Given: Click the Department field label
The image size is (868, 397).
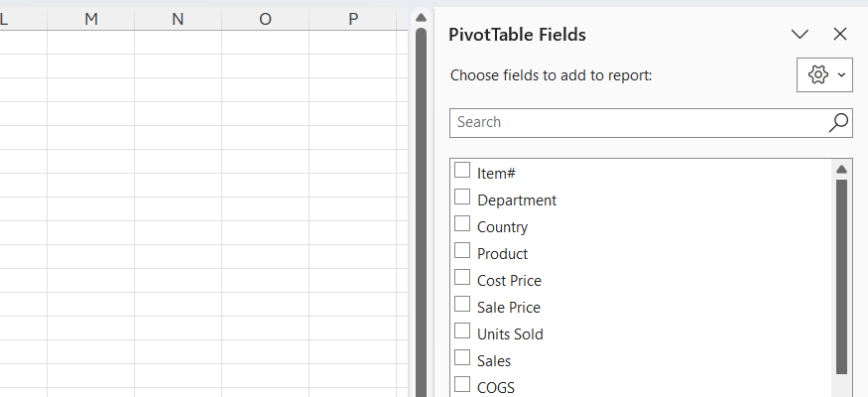Looking at the screenshot, I should point(517,200).
